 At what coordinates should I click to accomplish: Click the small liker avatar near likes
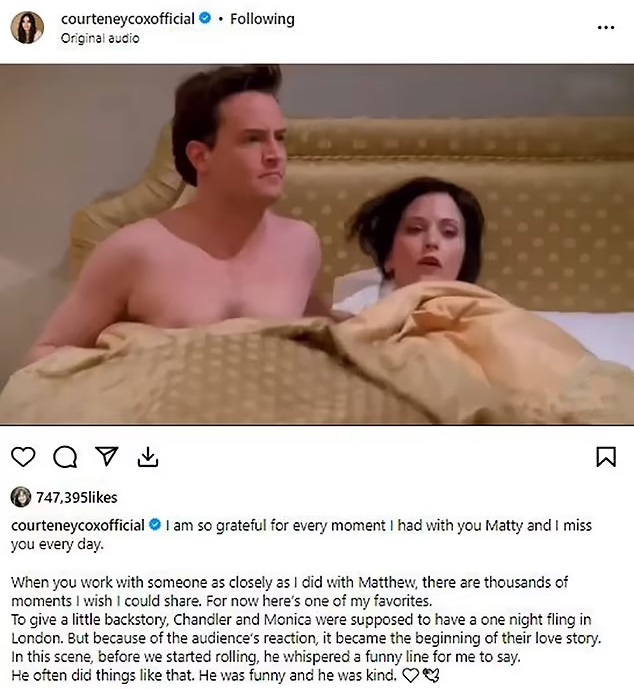(21, 497)
